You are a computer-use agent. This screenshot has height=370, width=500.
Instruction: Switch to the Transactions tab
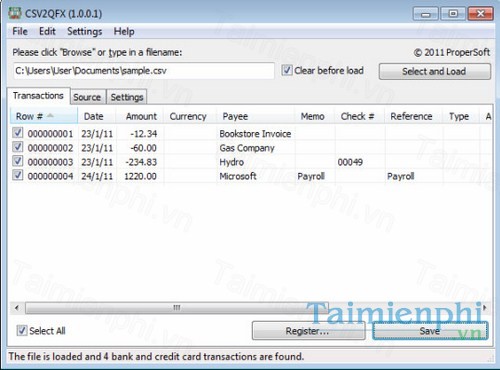(38, 96)
